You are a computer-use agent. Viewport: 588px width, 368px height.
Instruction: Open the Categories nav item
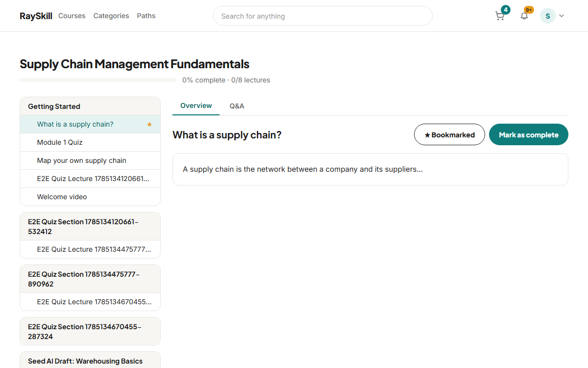pyautogui.click(x=111, y=16)
